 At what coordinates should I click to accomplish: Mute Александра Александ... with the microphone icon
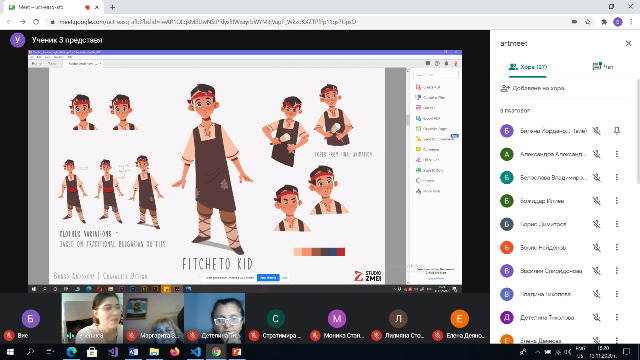[597, 154]
